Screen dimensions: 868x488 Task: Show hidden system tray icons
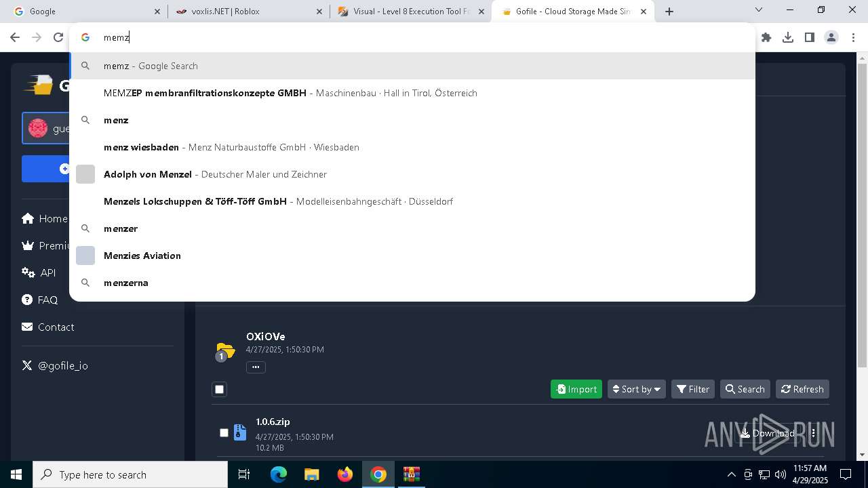click(x=731, y=474)
